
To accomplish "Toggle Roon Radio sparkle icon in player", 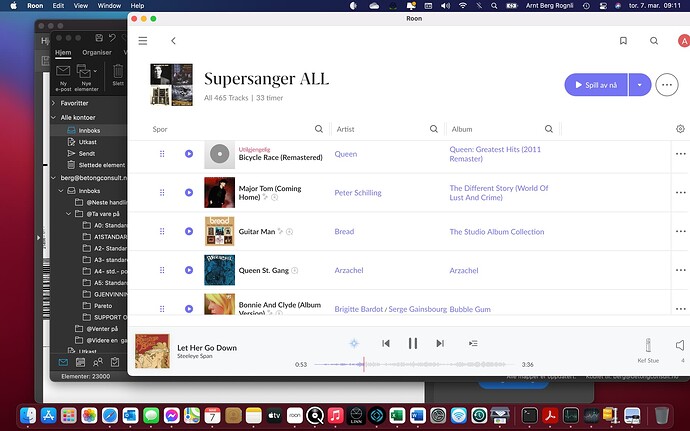I will point(354,343).
